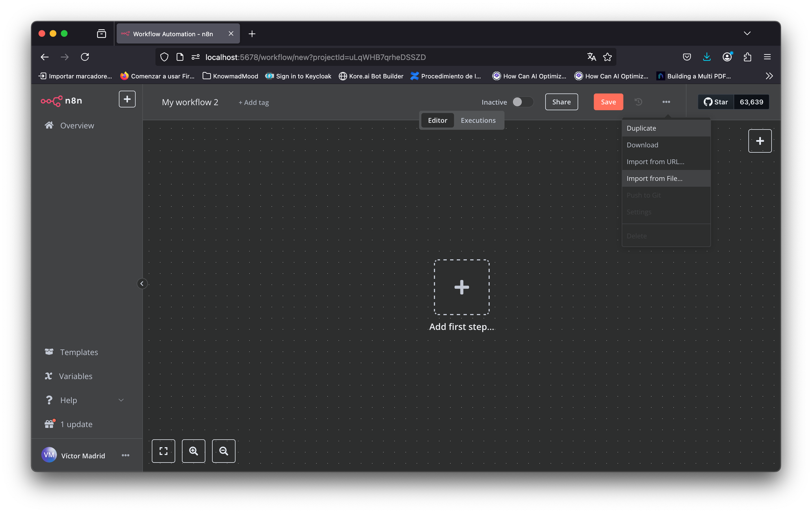Screen dimensions: 812x513
Task: Close the Workflow Automation - n8n tab
Action: [231, 34]
